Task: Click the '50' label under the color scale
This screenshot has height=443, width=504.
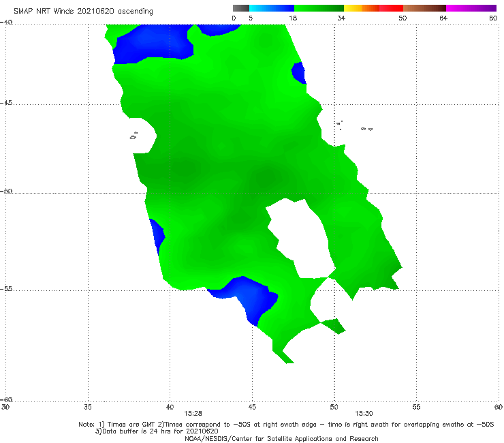Action: (x=403, y=18)
